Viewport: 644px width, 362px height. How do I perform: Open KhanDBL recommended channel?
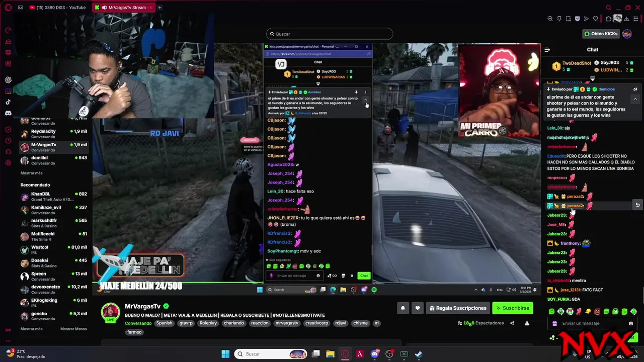(54, 196)
